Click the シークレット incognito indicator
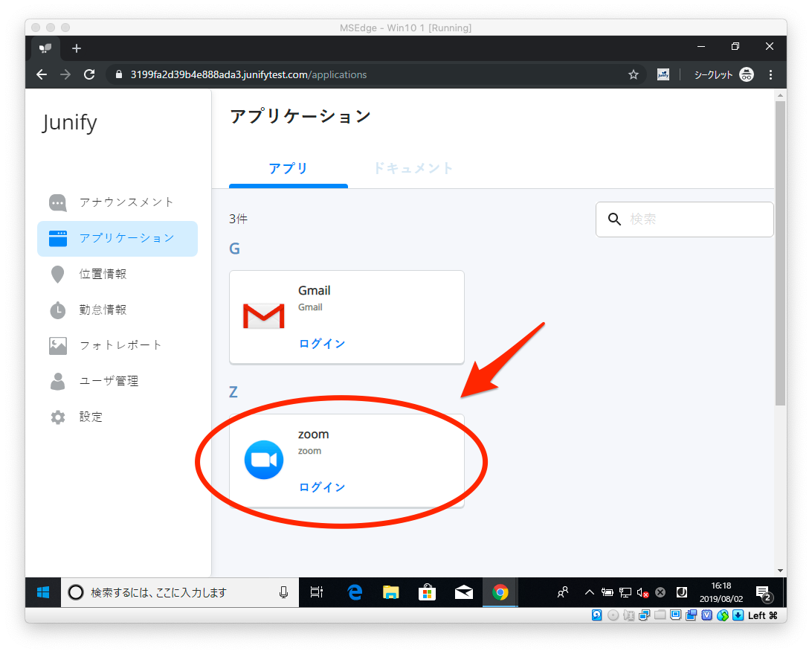Image resolution: width=812 pixels, height=654 pixels. point(724,74)
